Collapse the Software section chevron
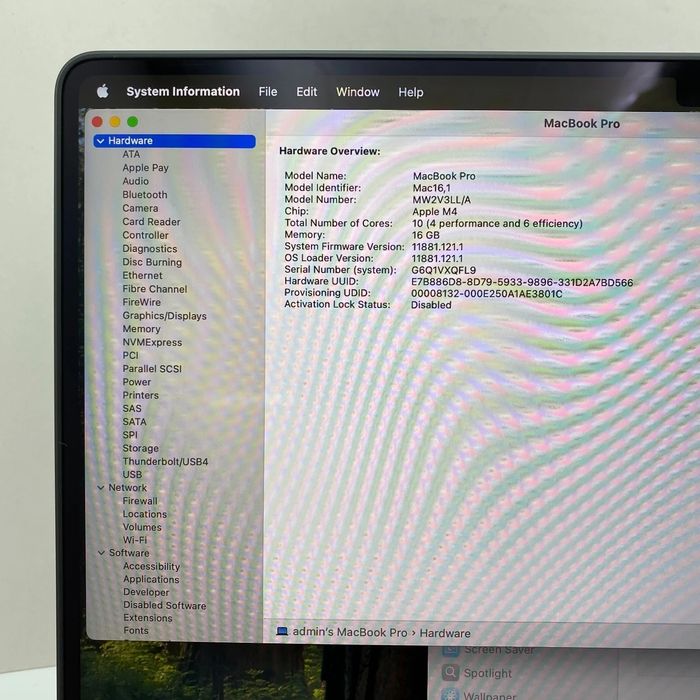This screenshot has width=700, height=700. click(x=101, y=553)
